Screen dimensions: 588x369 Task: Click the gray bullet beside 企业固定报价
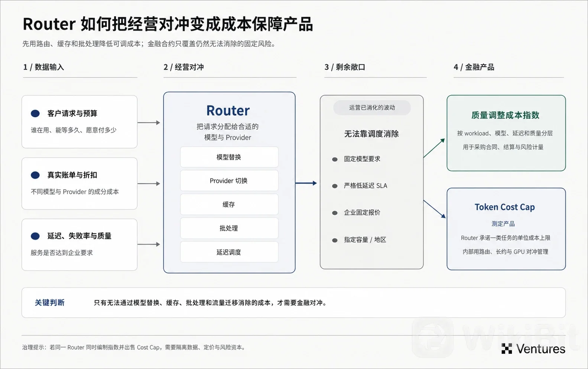pos(335,213)
